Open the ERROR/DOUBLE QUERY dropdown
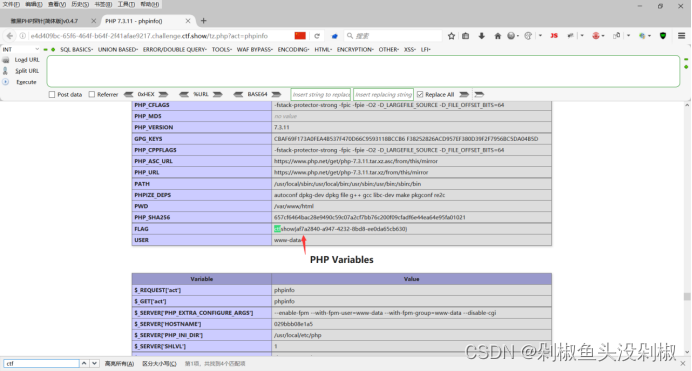 tap(175, 49)
